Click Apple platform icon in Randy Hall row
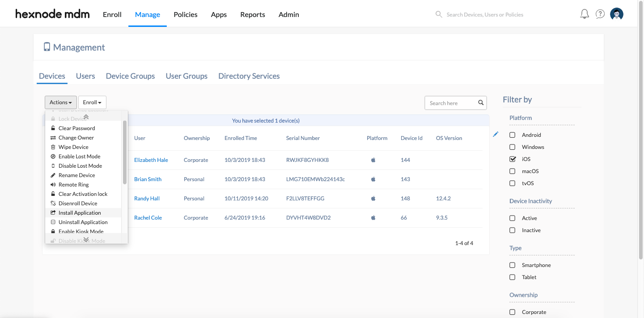Viewport: 644px width, 318px height. pos(373,198)
